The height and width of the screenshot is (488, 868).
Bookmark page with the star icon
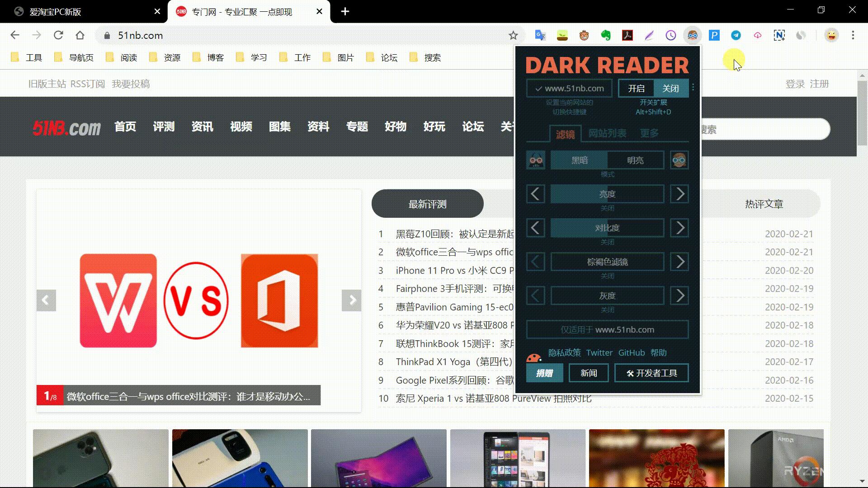(513, 35)
